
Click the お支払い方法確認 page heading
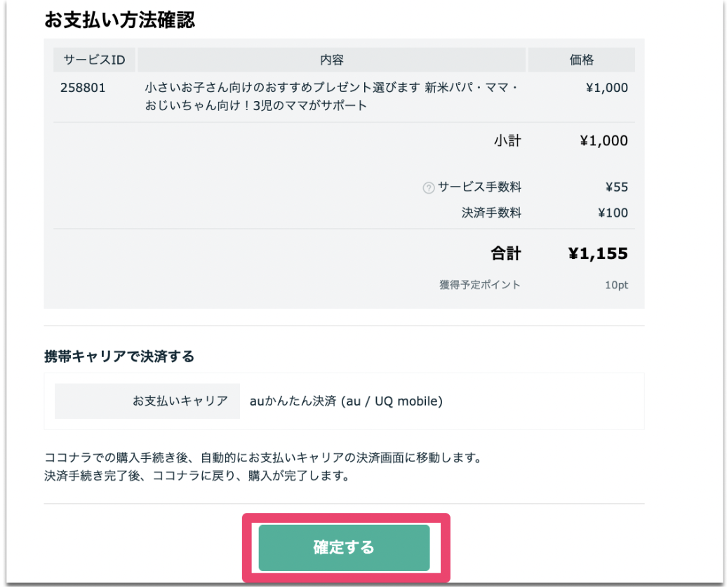coord(119,20)
